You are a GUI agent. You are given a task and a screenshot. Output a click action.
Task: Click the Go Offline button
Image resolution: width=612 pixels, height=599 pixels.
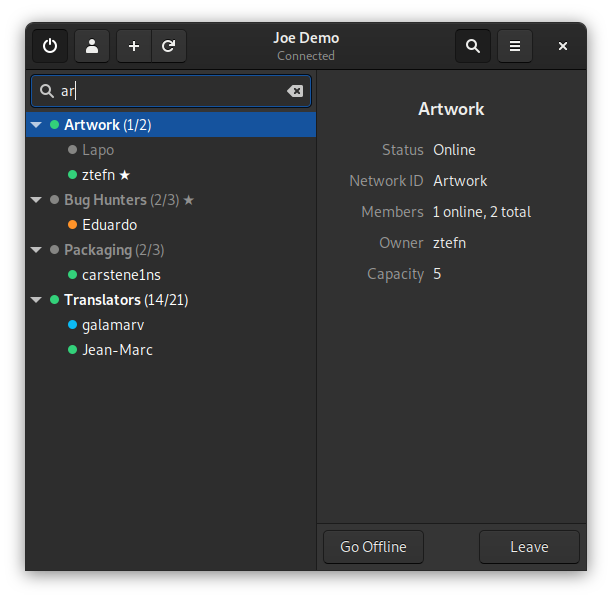(373, 547)
